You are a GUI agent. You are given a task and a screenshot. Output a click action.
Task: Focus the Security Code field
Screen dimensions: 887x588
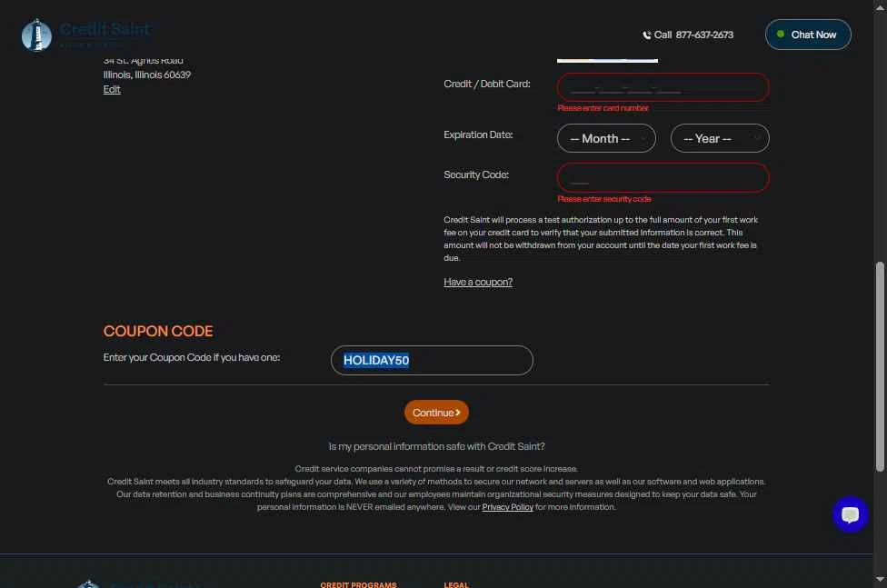[663, 178]
